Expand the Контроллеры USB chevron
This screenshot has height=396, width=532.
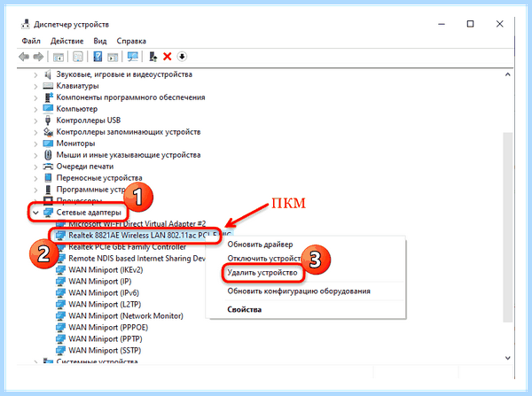pos(35,120)
